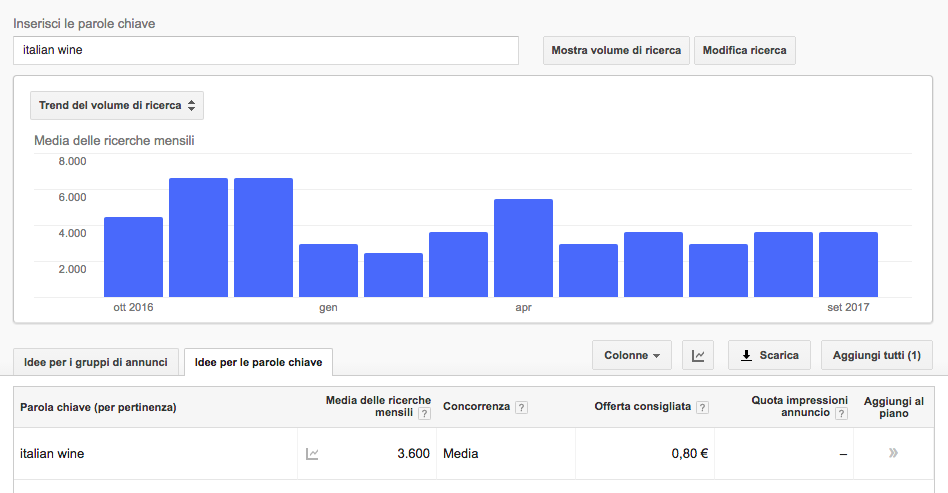The image size is (948, 493).
Task: Open help icon next to Offerta consigliata
Action: (x=702, y=408)
